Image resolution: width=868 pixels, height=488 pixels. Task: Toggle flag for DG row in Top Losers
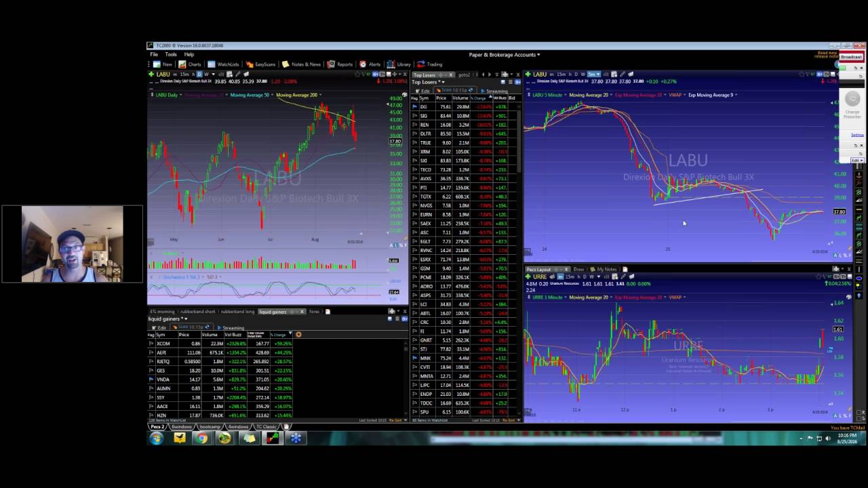415,106
